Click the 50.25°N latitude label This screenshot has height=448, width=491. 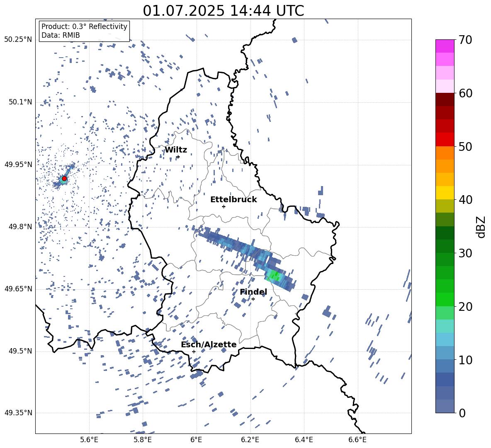coord(18,40)
